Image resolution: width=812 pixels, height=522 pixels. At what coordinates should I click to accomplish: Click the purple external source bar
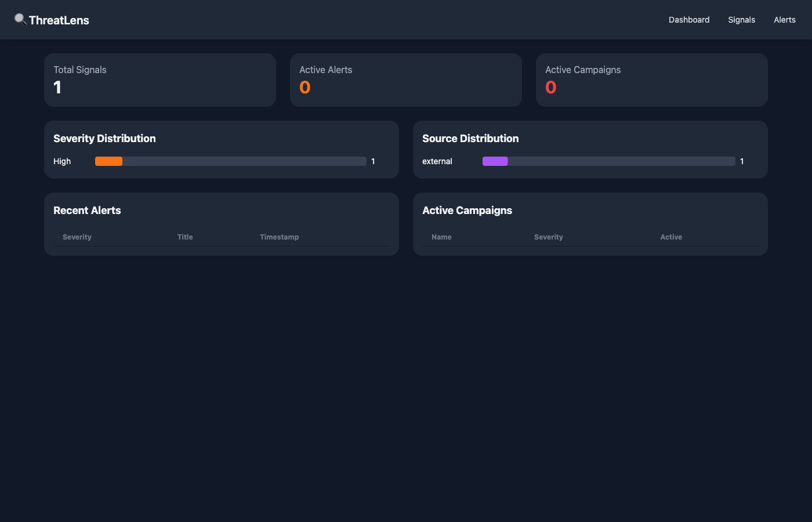495,161
